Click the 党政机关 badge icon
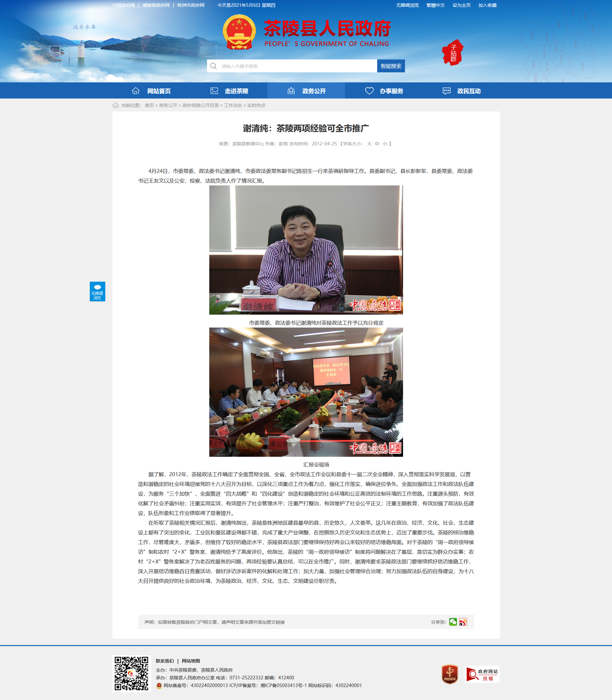The image size is (612, 700). point(450,674)
